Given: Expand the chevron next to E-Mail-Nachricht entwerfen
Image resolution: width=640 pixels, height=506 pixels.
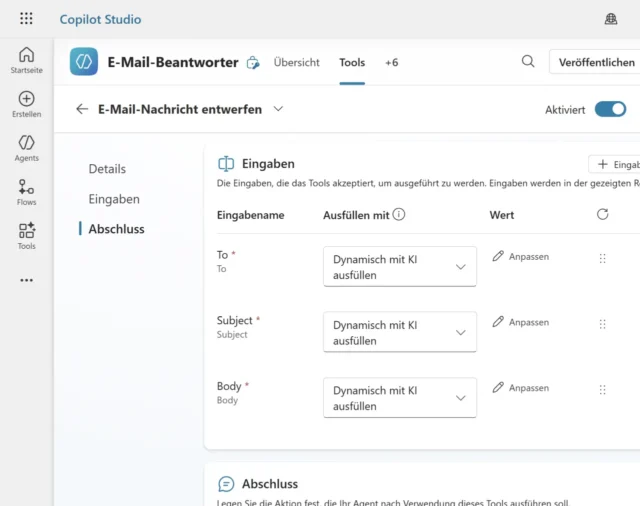Looking at the screenshot, I should tap(278, 109).
